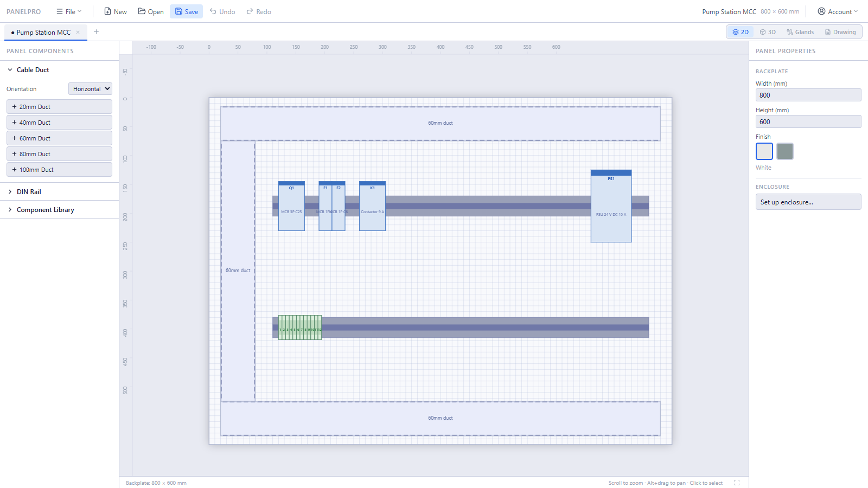Save the current panel
Screen dimensions: 868x488
(x=186, y=11)
